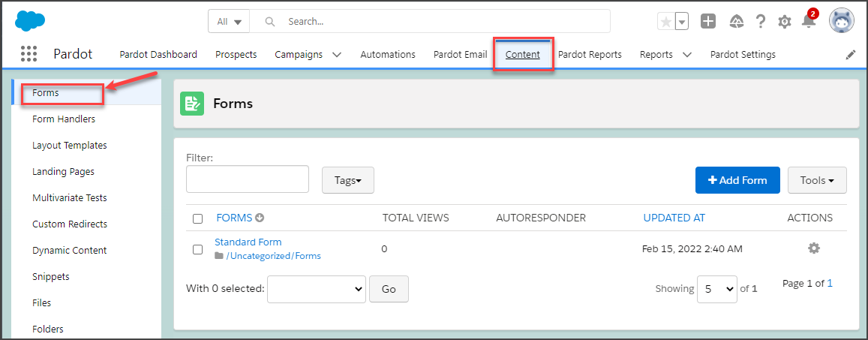The width and height of the screenshot is (868, 340).
Task: Click the Reports tab label
Action: coord(656,54)
